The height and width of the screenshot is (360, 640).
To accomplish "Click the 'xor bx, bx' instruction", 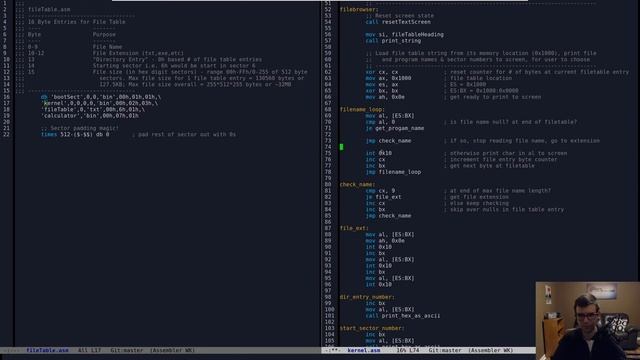I will (382, 91).
